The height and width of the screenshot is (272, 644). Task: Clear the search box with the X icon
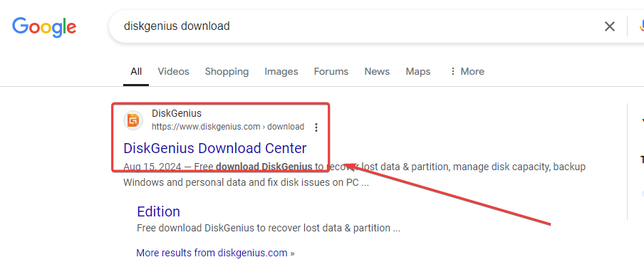point(610,26)
